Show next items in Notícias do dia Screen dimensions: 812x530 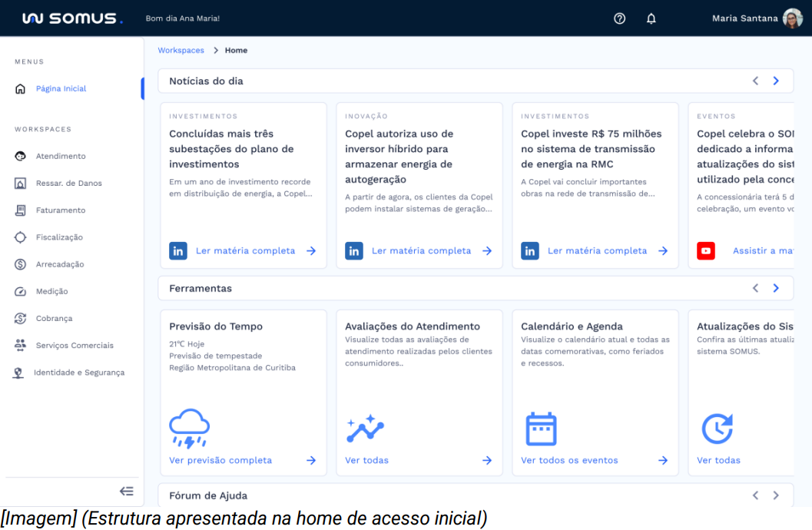776,81
